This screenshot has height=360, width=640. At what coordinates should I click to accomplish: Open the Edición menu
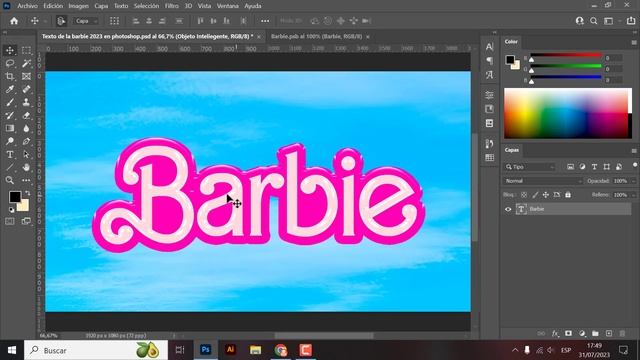(53, 6)
